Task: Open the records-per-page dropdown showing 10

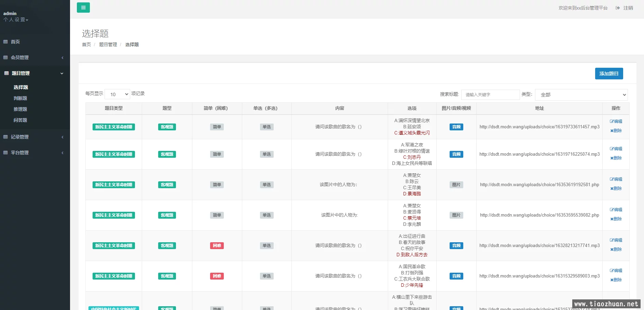Action: point(117,94)
